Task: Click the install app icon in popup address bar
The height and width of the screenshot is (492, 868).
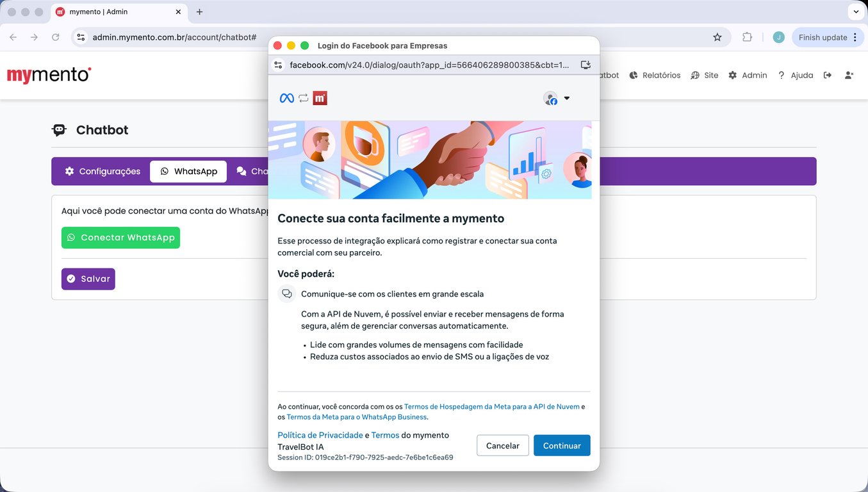Action: [585, 65]
